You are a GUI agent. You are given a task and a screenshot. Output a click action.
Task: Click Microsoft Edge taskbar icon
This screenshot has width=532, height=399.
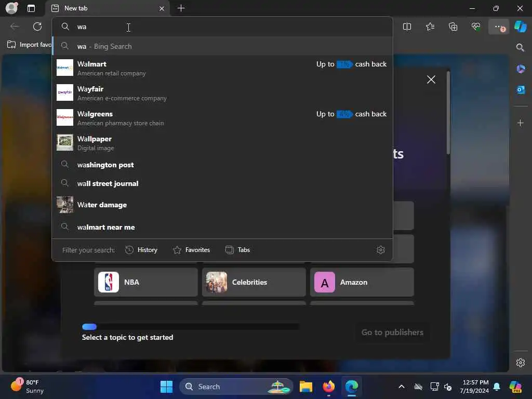click(x=352, y=387)
